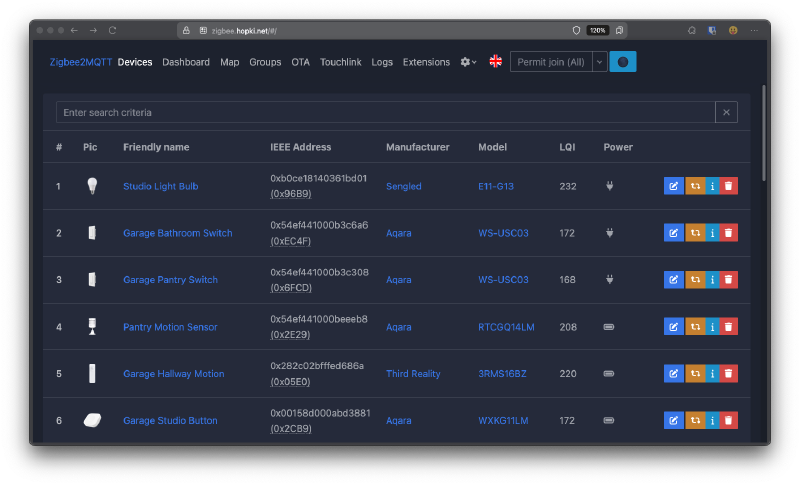Focus the Enter search criteria field
Screen dimensions: 800x485
(385, 112)
